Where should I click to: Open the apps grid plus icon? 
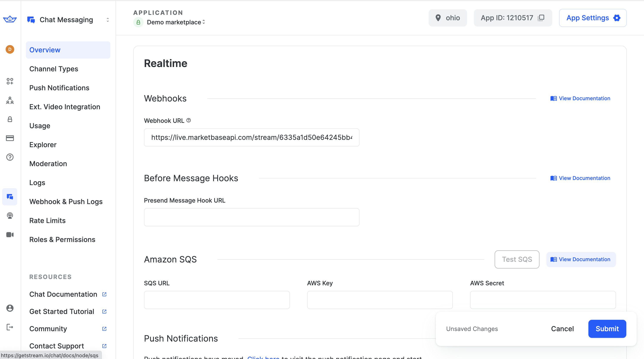(10, 81)
